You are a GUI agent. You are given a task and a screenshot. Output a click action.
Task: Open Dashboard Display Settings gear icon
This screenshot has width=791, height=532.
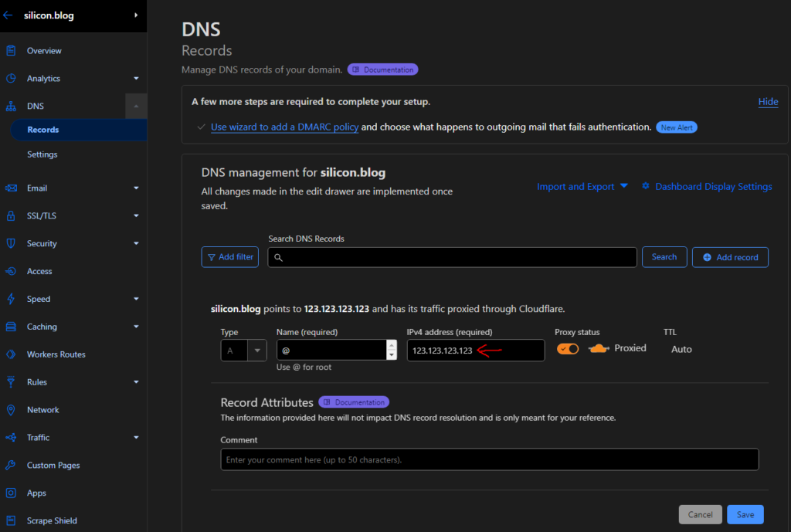[646, 186]
